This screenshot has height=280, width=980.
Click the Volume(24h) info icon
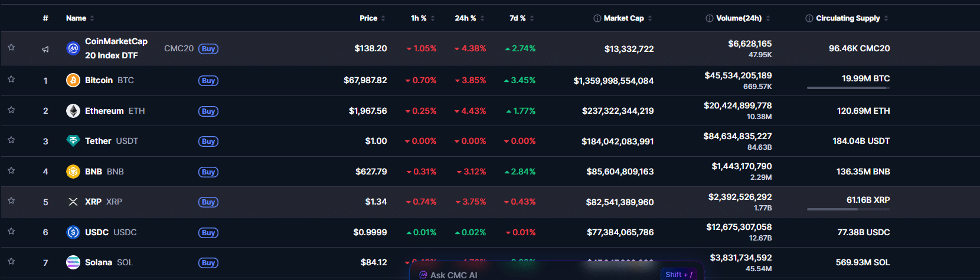click(x=710, y=18)
